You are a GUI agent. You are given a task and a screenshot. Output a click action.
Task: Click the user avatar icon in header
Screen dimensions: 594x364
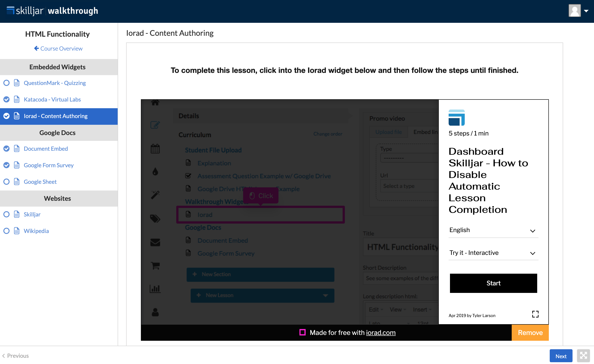[575, 11]
